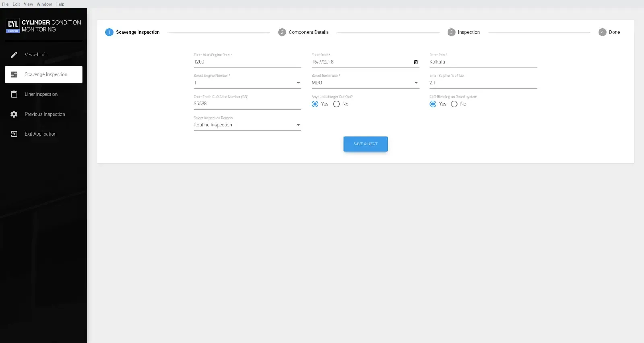644x343 pixels.
Task: Click the step 2 Component Details circle
Action: tap(282, 32)
